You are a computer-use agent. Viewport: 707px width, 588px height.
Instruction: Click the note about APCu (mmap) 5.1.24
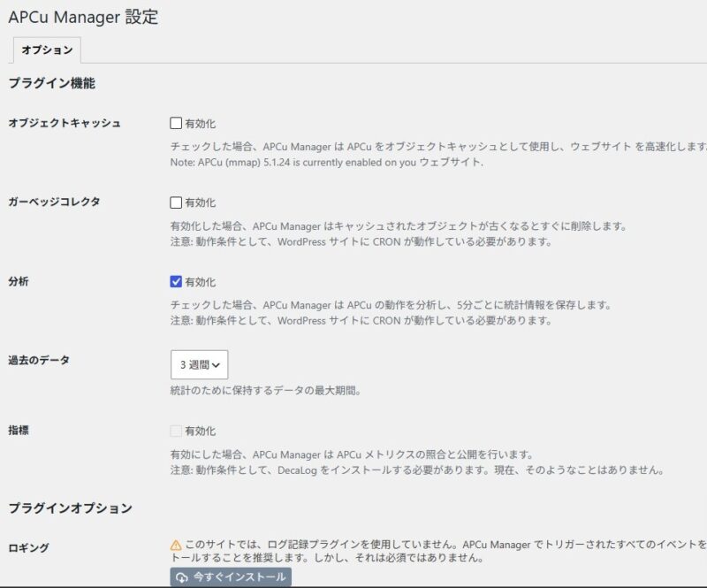tap(326, 163)
